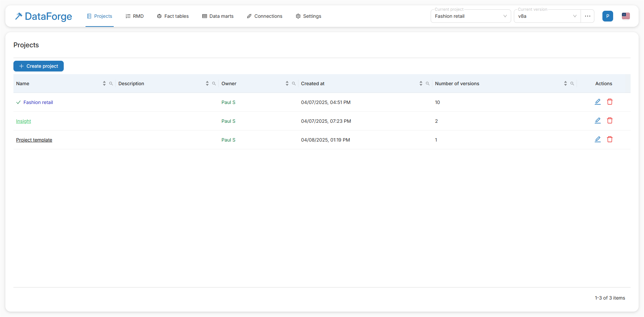
Task: Expand the Current version selector
Action: coord(547,16)
